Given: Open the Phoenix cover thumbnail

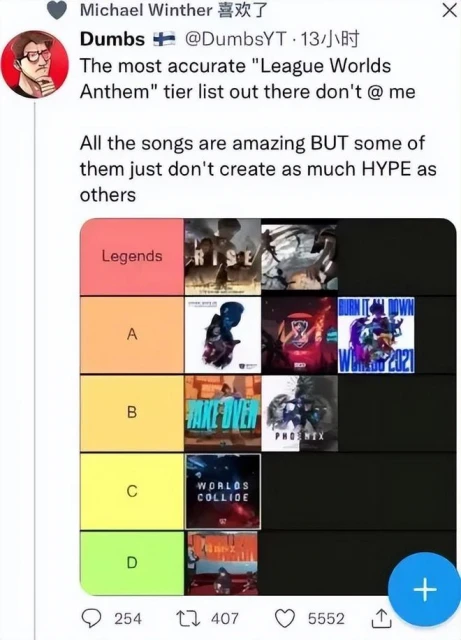Looking at the screenshot, I should point(300,413).
